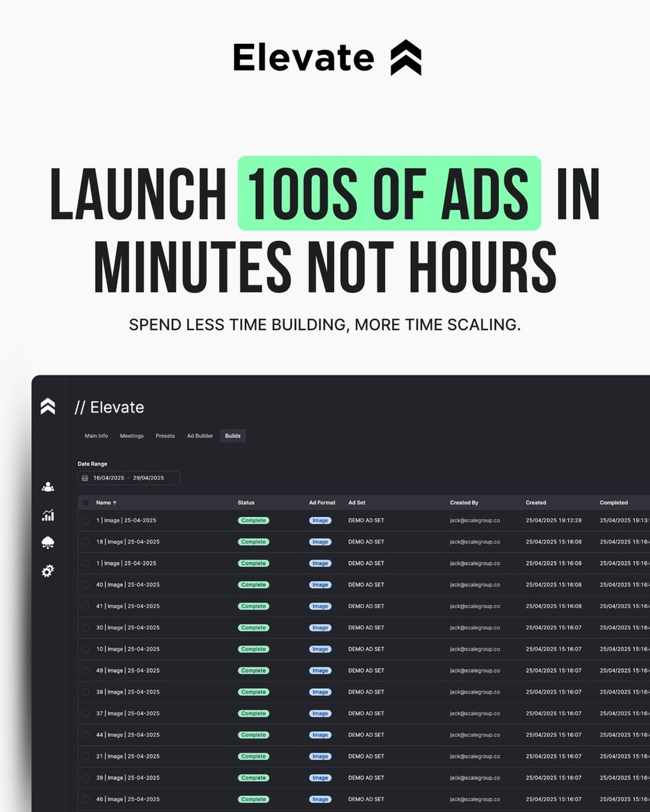Tick the checkbox for row 41 | Image
650x812 pixels.
click(85, 606)
